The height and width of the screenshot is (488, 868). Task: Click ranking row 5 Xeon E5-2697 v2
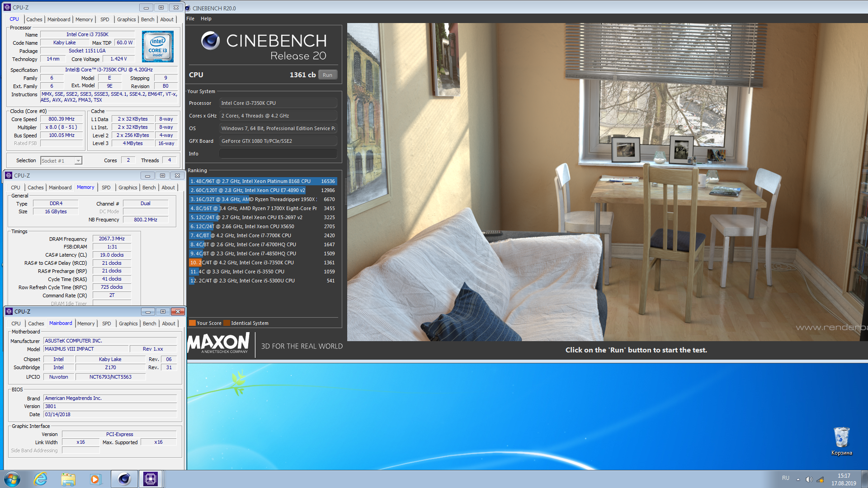point(263,217)
